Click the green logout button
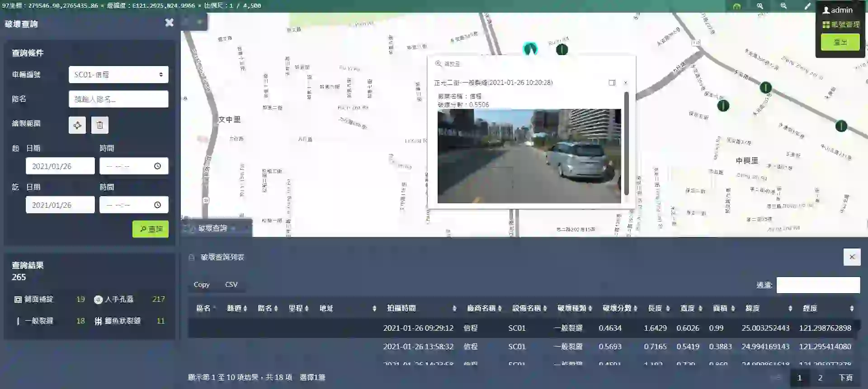868x389 pixels. click(840, 42)
